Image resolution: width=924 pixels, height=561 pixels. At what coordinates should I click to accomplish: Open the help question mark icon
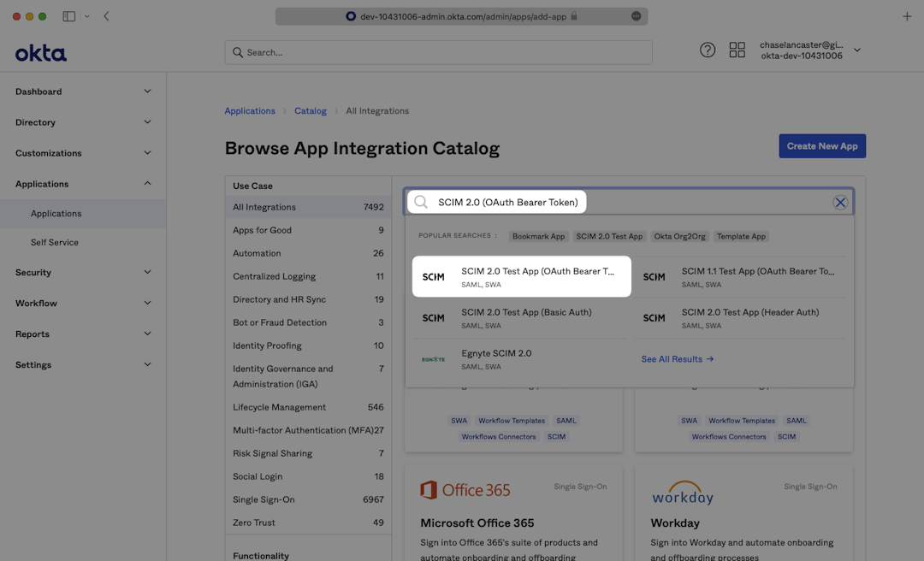(x=708, y=50)
